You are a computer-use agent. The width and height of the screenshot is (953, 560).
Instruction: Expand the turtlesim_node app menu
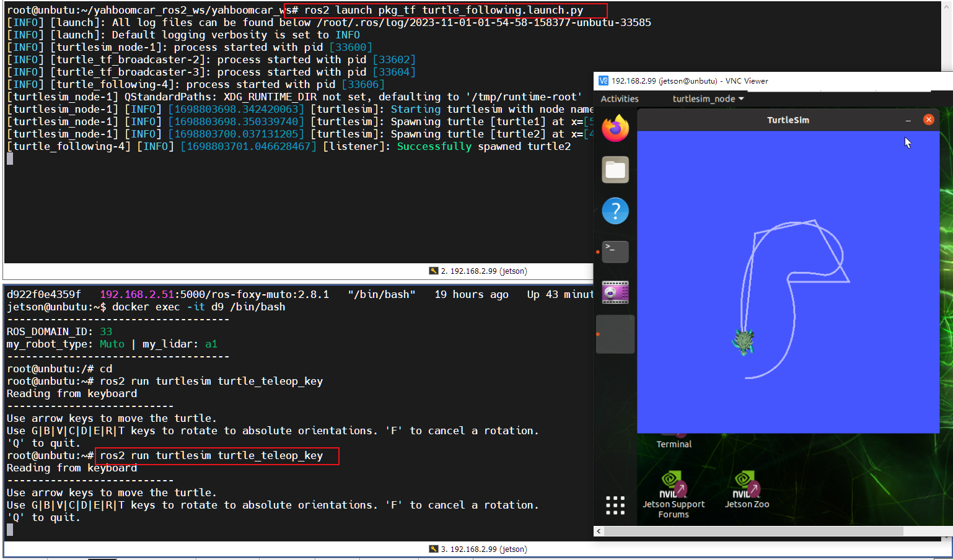[708, 99]
